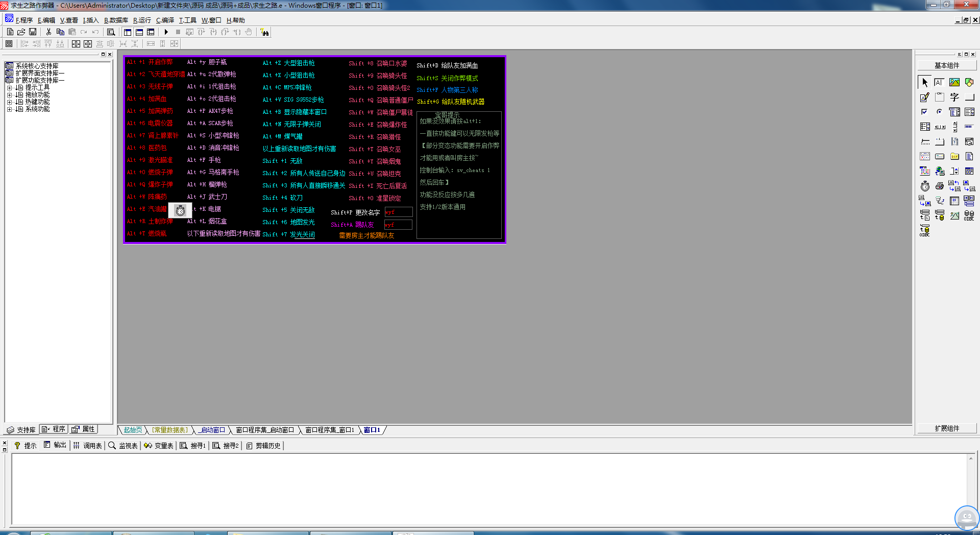
Task: Toggle the first window layout view toolbar button
Action: click(127, 32)
